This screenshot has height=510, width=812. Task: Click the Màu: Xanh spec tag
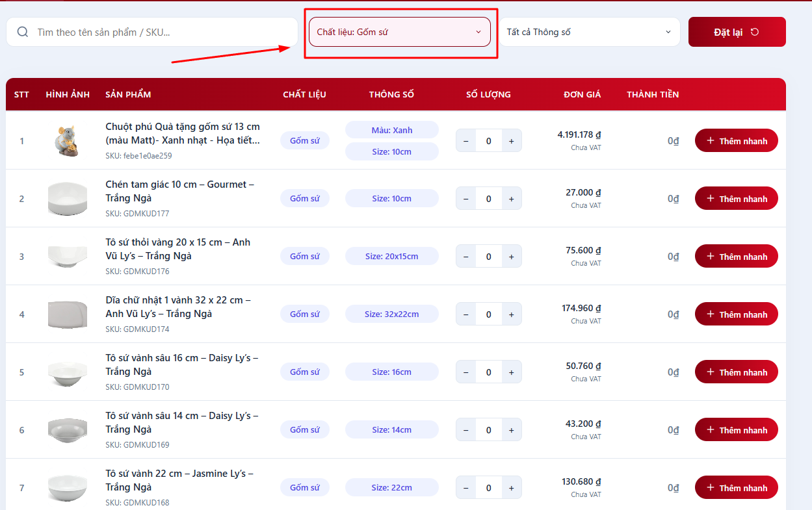click(391, 130)
